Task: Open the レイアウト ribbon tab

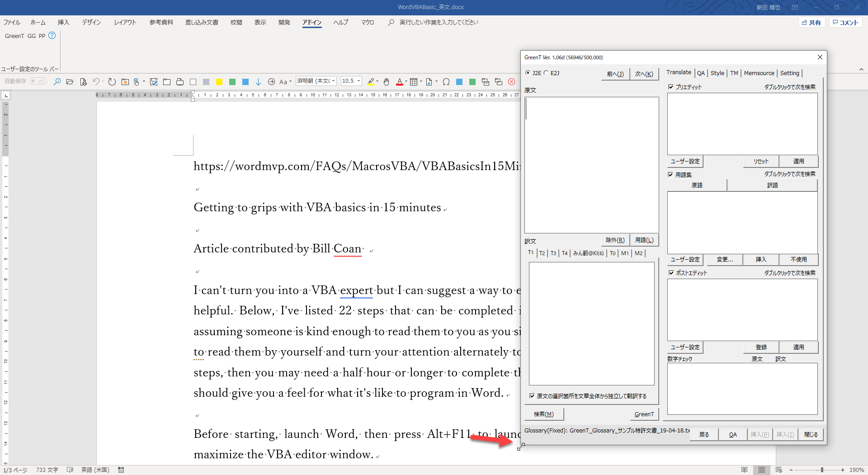Action: tap(125, 22)
